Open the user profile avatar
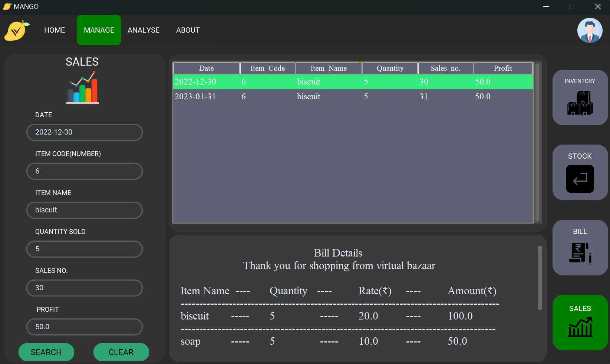The height and width of the screenshot is (364, 610). [x=590, y=30]
